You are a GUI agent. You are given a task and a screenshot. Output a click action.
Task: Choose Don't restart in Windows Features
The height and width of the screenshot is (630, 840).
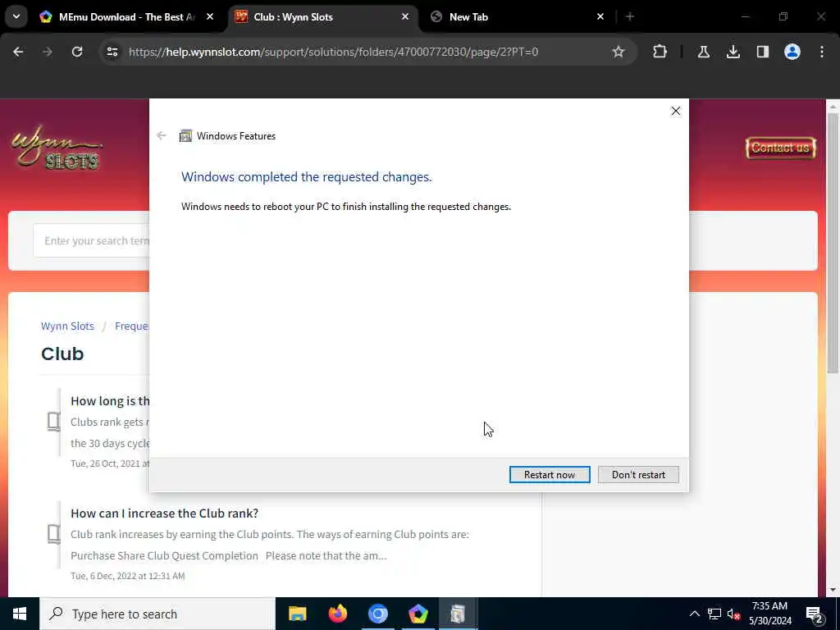point(638,475)
